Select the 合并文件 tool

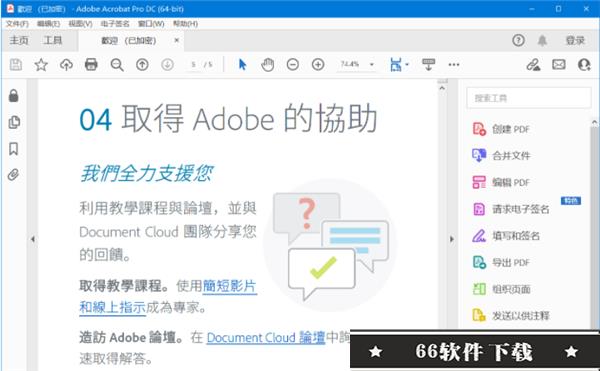(x=501, y=155)
